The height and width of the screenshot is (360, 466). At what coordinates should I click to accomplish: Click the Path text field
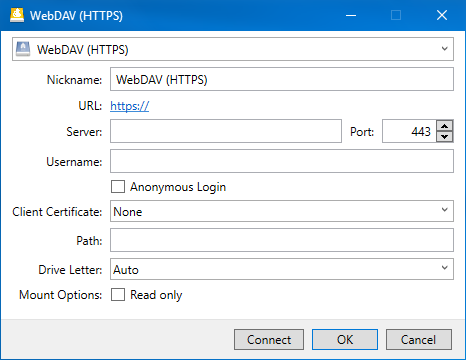(x=282, y=240)
